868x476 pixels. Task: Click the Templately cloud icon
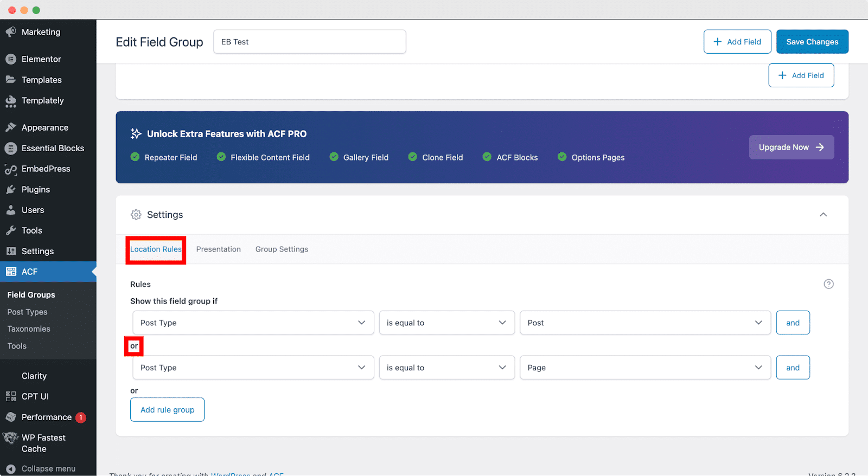pos(11,101)
